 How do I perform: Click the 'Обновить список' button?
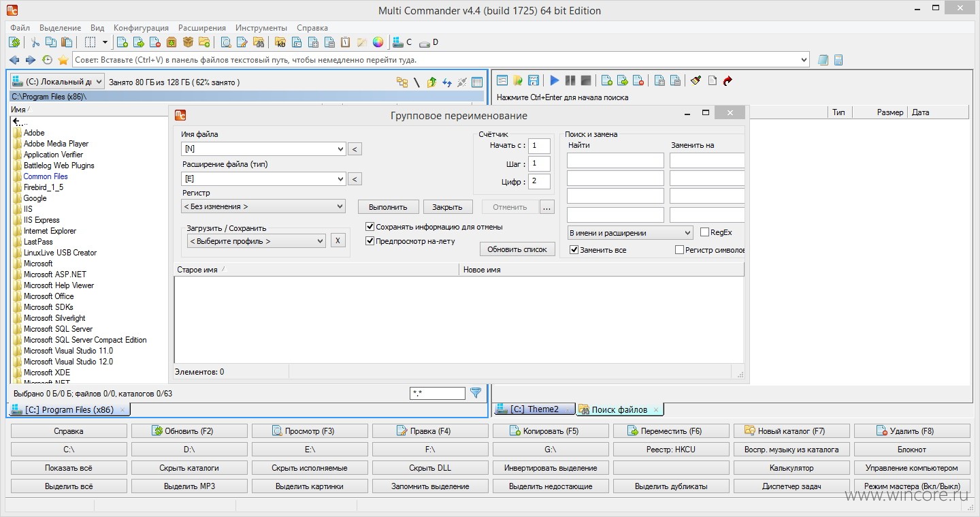(517, 249)
